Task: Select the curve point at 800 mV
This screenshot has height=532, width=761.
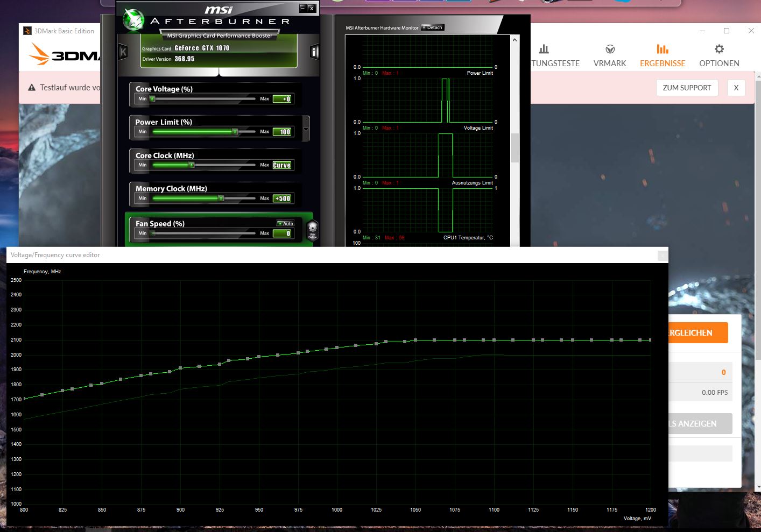Action: coord(24,399)
